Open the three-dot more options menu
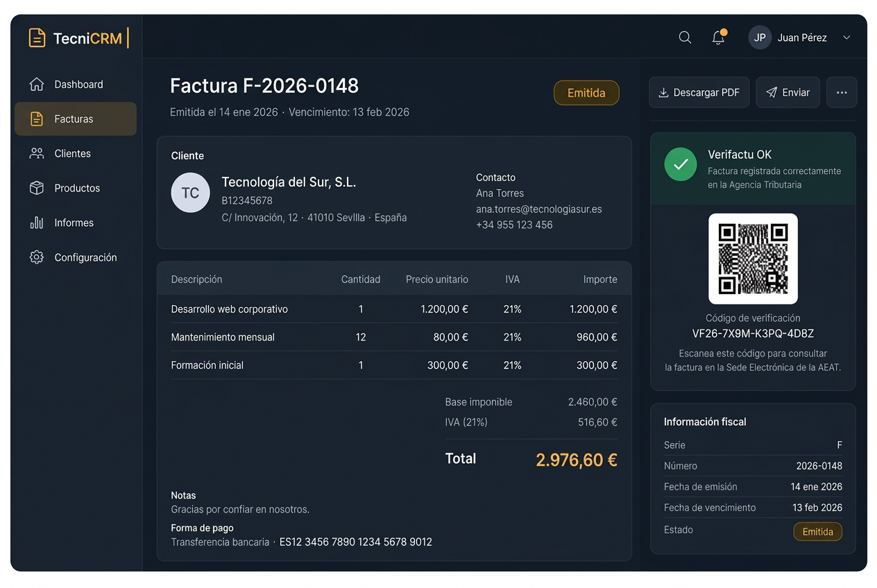 pyautogui.click(x=842, y=92)
